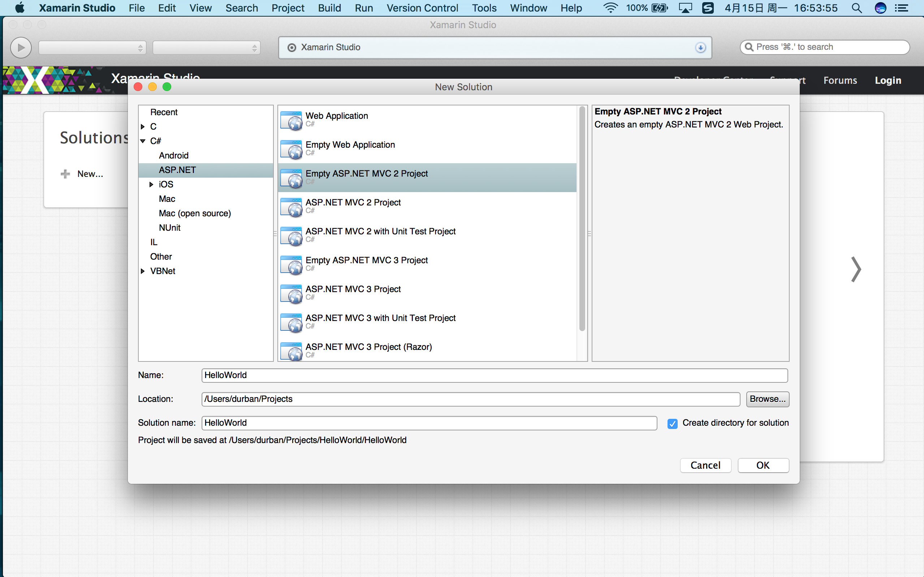Open the Tools menu

(x=484, y=8)
